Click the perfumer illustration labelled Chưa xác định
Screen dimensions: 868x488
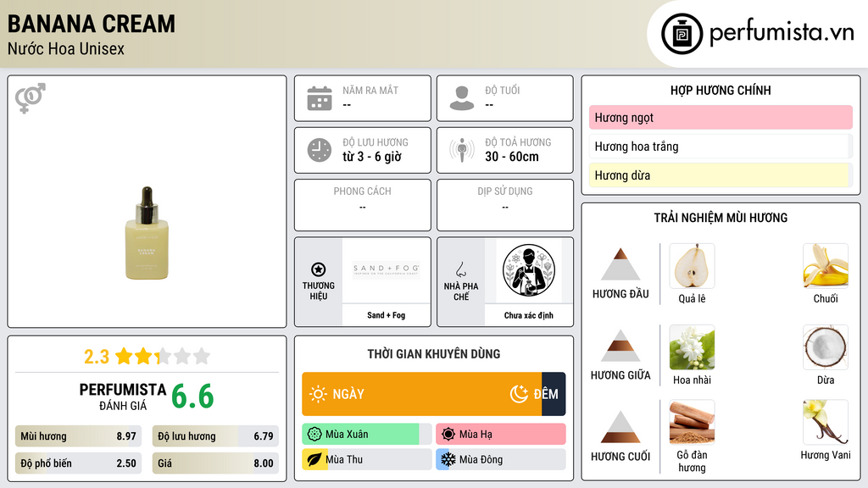pyautogui.click(x=529, y=270)
